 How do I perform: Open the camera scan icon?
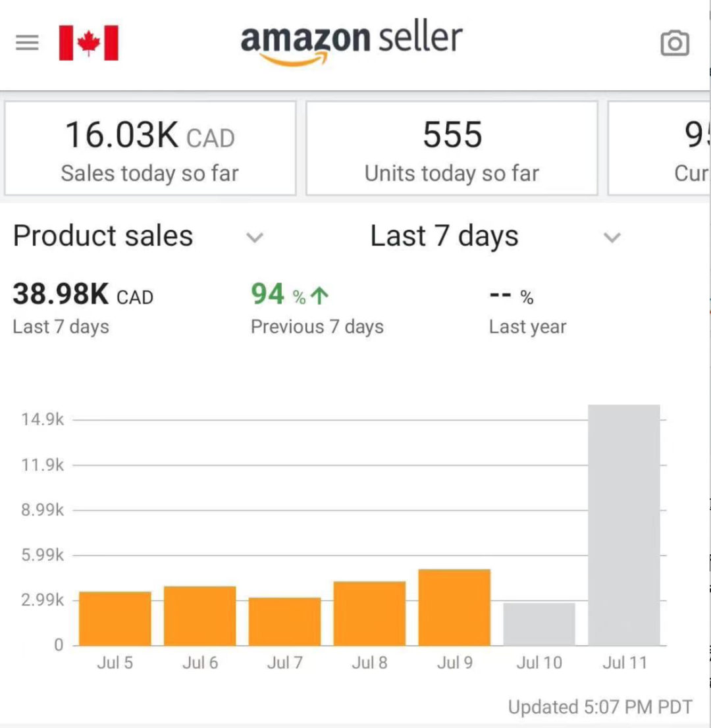pos(674,43)
